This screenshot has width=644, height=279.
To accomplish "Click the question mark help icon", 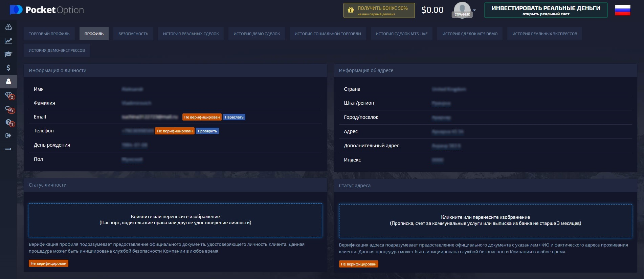I will [9, 122].
